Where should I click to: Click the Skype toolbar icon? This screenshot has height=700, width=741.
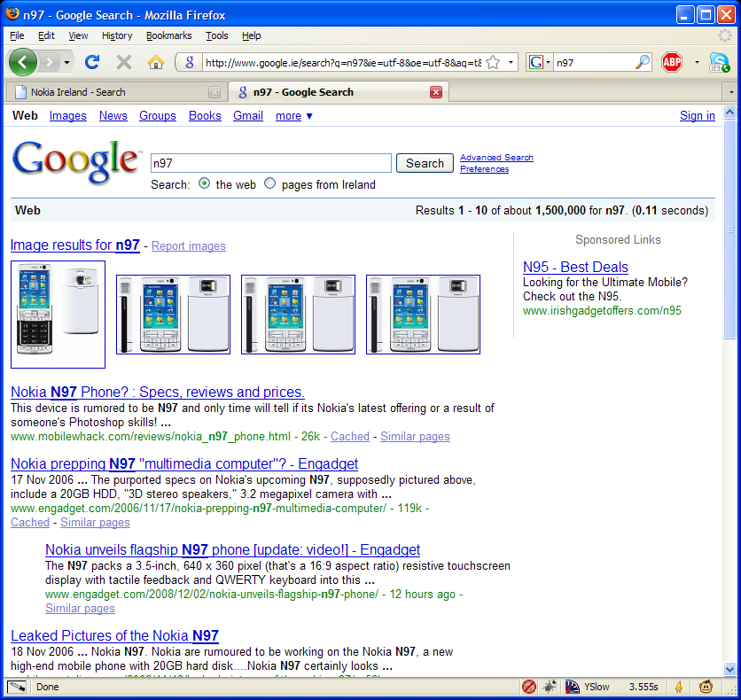point(719,62)
